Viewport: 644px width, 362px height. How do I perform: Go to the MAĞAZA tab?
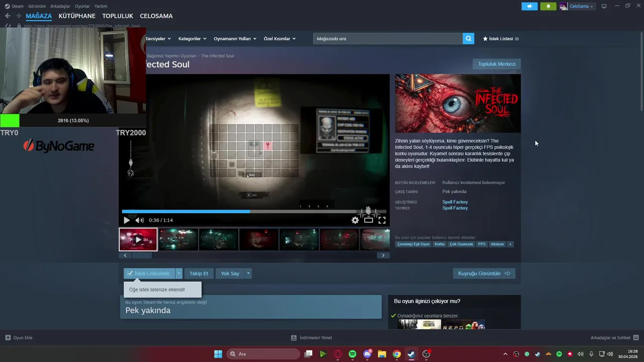pos(39,16)
